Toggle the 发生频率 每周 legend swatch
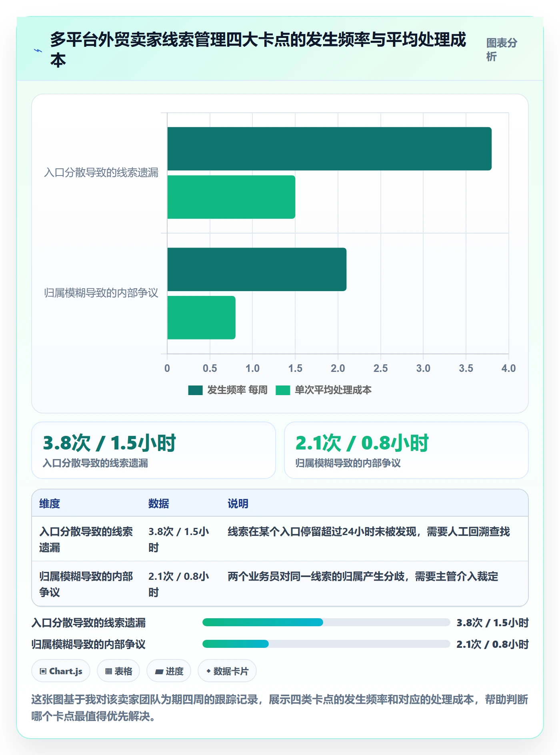The image size is (560, 755). tap(195, 390)
